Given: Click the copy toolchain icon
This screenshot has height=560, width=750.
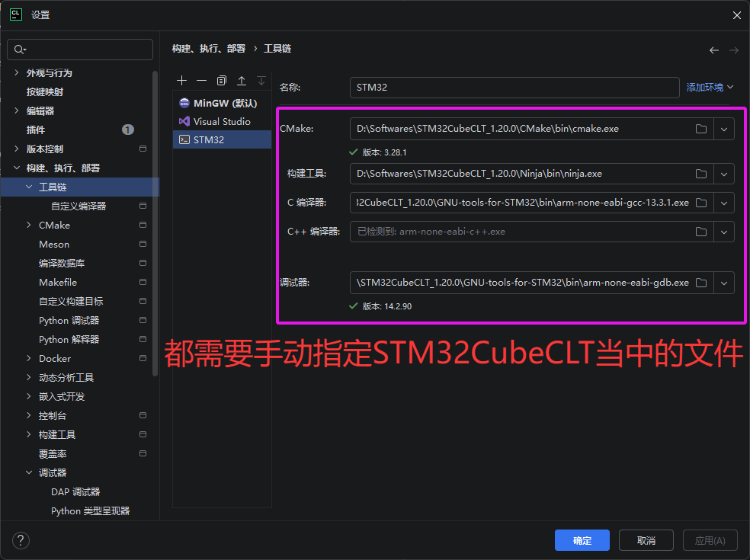Looking at the screenshot, I should pos(222,81).
